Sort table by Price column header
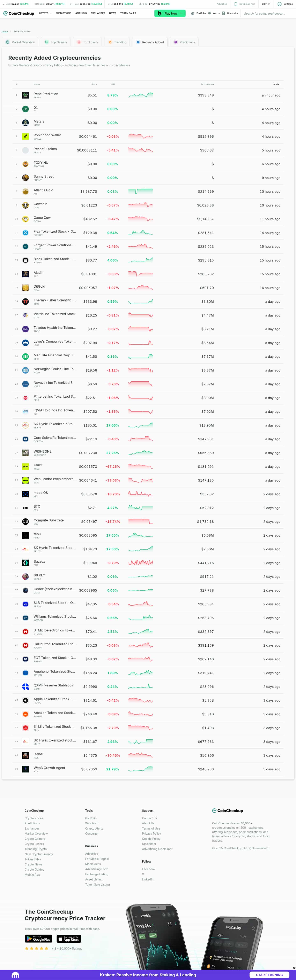296x980 pixels. point(94,84)
